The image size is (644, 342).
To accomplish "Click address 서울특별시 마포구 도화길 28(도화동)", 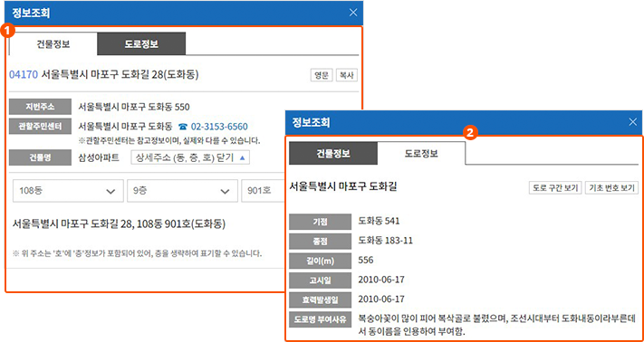I will 120,74.
